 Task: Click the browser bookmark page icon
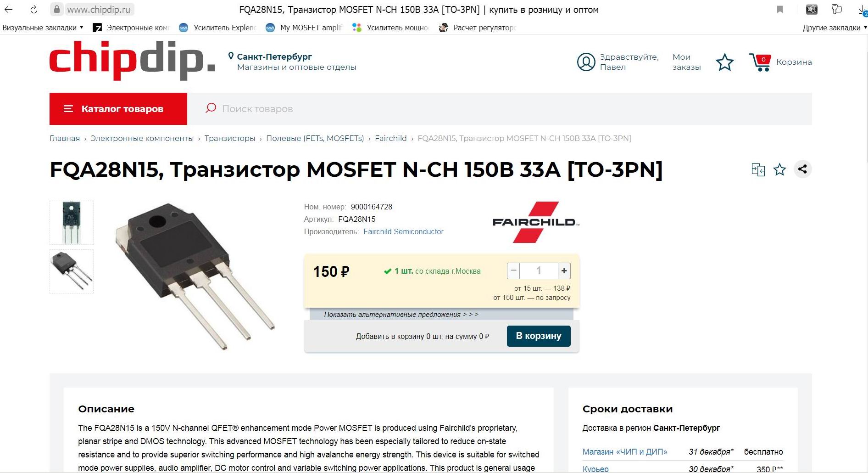(780, 9)
